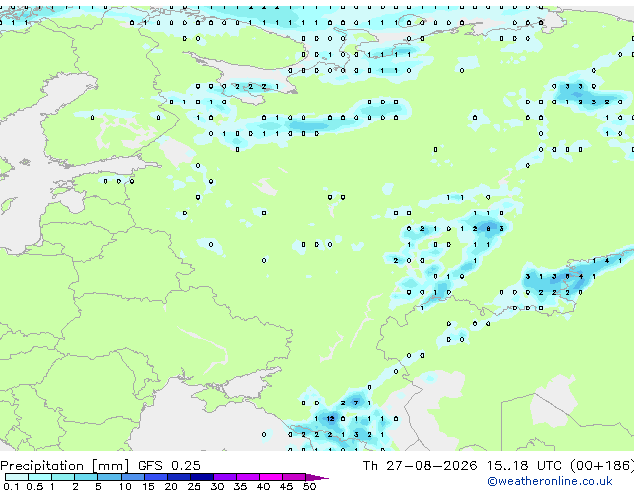Image resolution: width=634 pixels, height=490 pixels.
Task: Click the legend label '10'
Action: pyautogui.click(x=125, y=486)
